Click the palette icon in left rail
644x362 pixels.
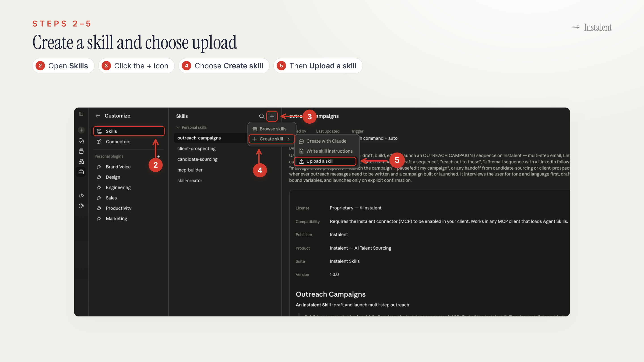[81, 206]
